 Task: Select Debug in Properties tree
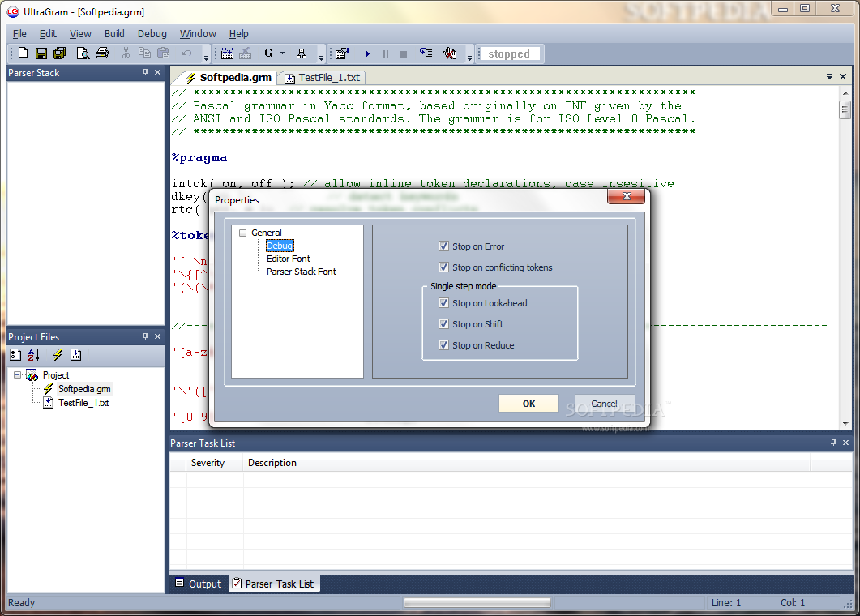(x=280, y=246)
